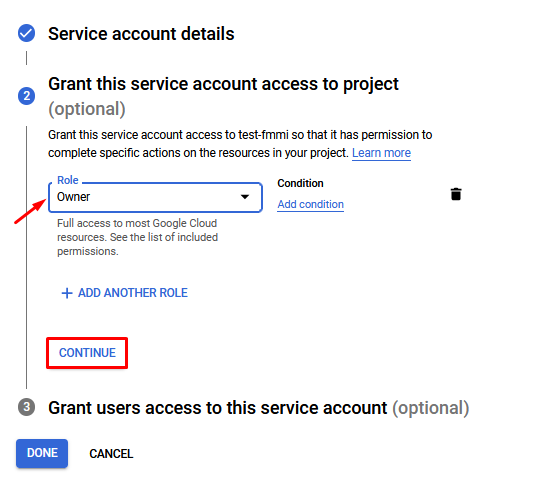Click the trash icon to delete role
The height and width of the screenshot is (488, 549).
pyautogui.click(x=456, y=194)
